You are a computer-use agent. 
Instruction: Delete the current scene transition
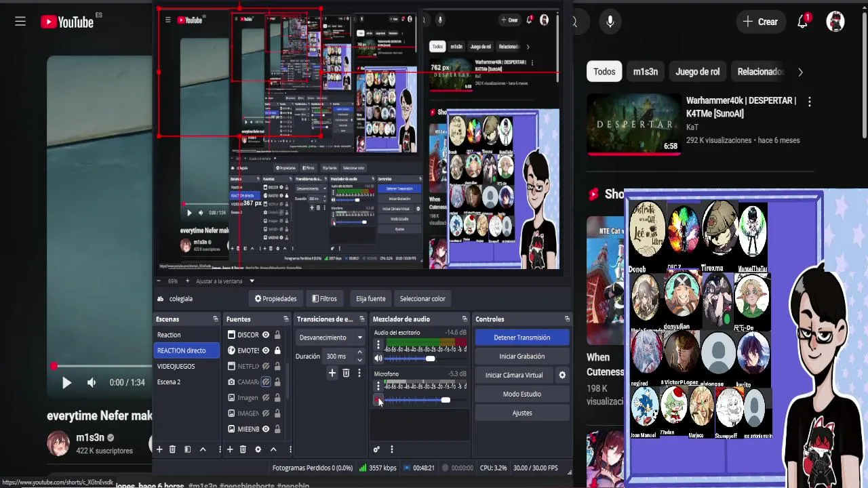click(x=346, y=373)
